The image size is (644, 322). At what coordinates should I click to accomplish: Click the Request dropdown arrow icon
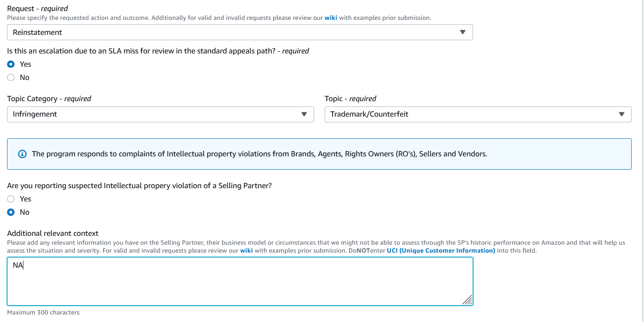pyautogui.click(x=462, y=32)
